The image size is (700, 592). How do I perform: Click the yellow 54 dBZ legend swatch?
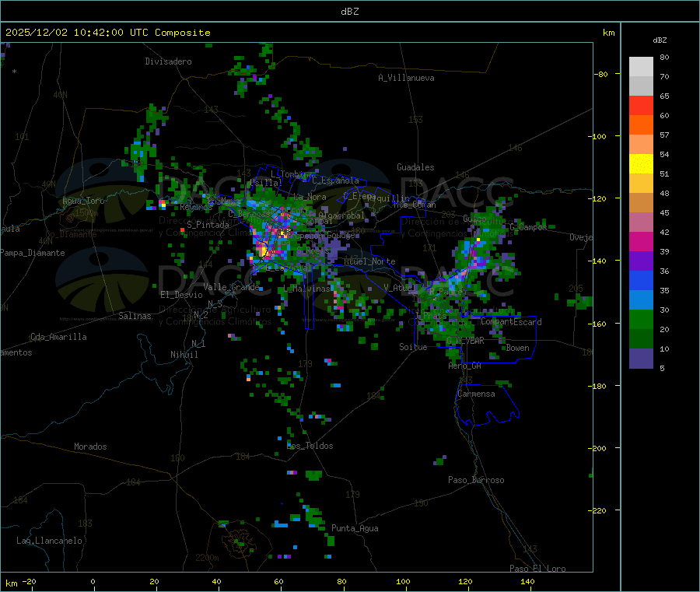(x=641, y=163)
